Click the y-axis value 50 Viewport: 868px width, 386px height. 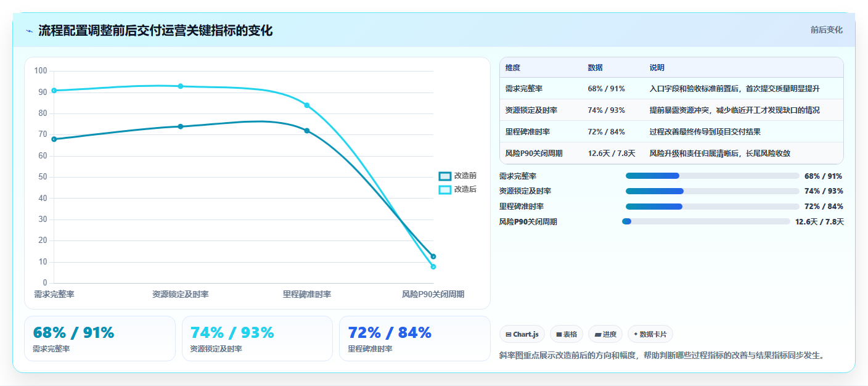point(43,177)
